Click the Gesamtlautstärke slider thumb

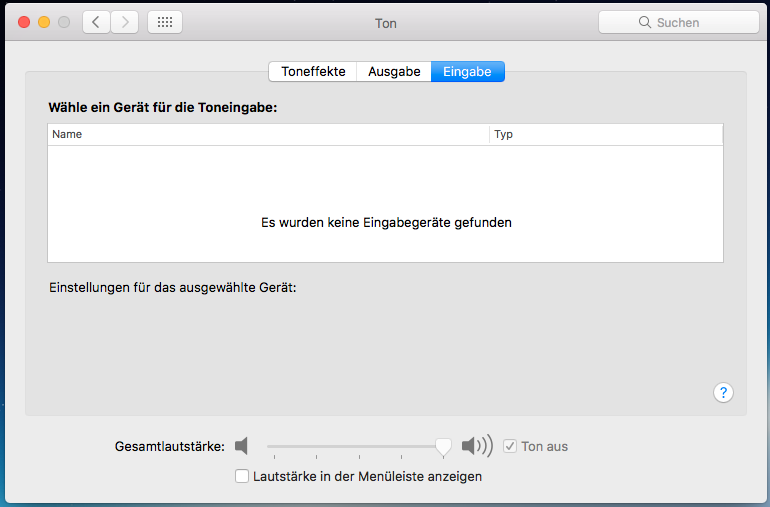pos(443,447)
